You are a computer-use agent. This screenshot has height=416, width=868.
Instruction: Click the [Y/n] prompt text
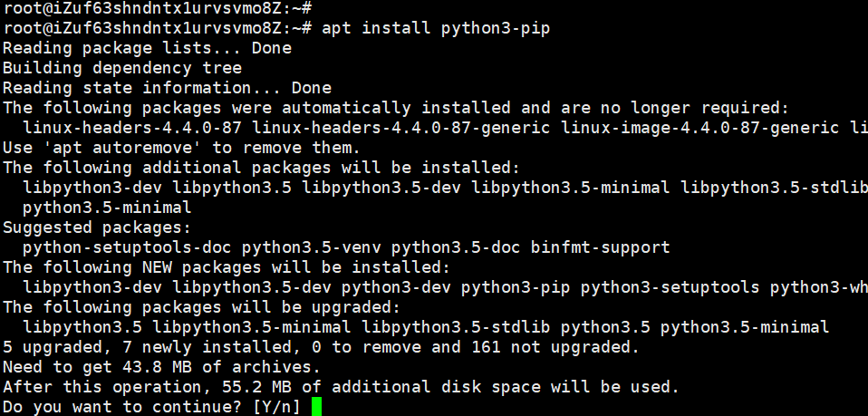pyautogui.click(x=276, y=407)
